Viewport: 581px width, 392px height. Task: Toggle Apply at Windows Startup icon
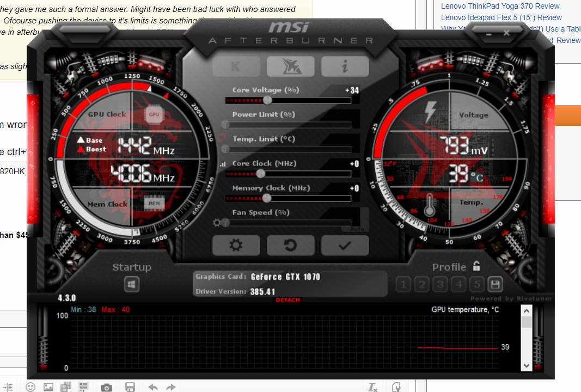click(x=132, y=285)
